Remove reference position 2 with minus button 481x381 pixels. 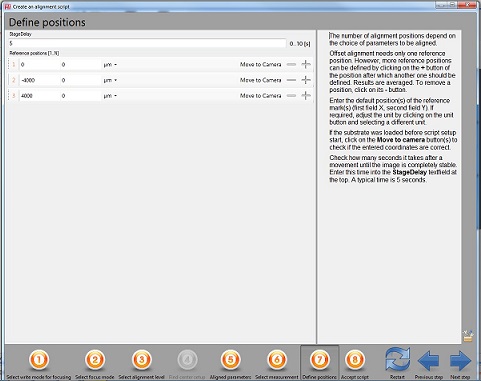coord(291,80)
